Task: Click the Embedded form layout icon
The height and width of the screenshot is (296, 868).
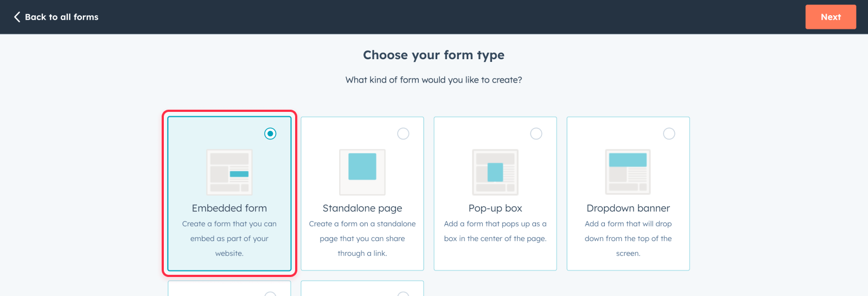Action: (229, 172)
